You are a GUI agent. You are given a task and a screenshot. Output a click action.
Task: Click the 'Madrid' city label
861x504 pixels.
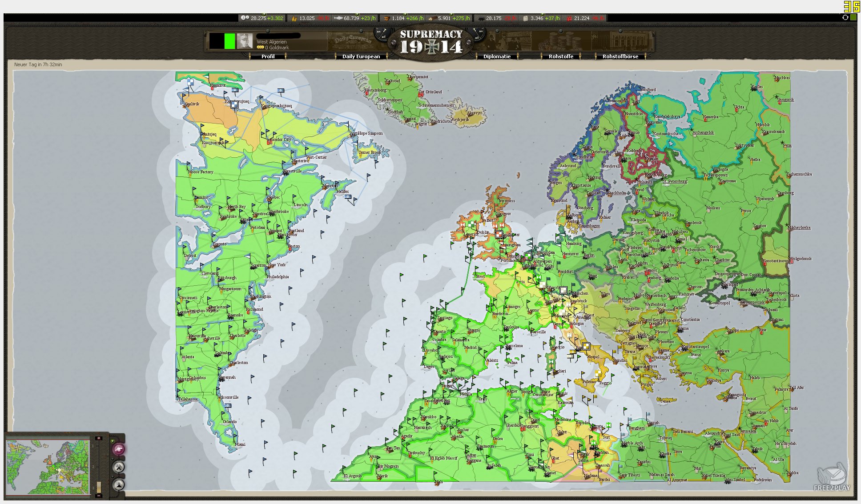[471, 348]
